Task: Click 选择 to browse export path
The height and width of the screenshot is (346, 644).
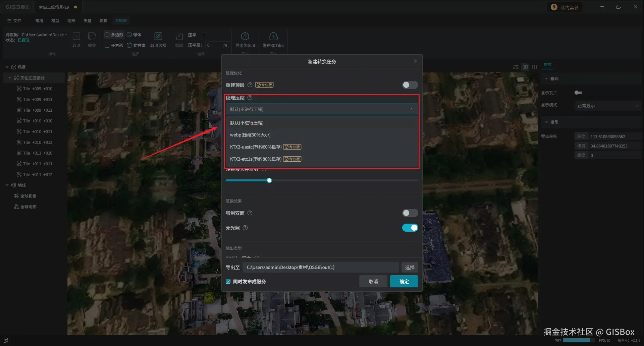Action: point(410,267)
